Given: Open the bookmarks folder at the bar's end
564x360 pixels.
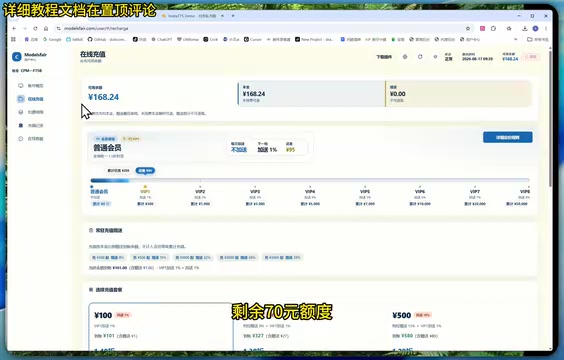Looking at the screenshot, I should click(538, 39).
